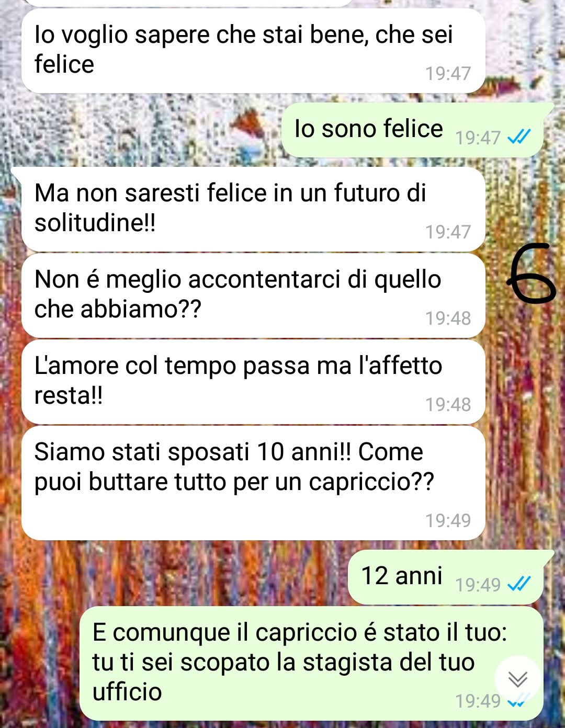Click the 19:47 timestamp on 'solitudine!!' message
Screen dimensions: 565x728
pos(448,232)
